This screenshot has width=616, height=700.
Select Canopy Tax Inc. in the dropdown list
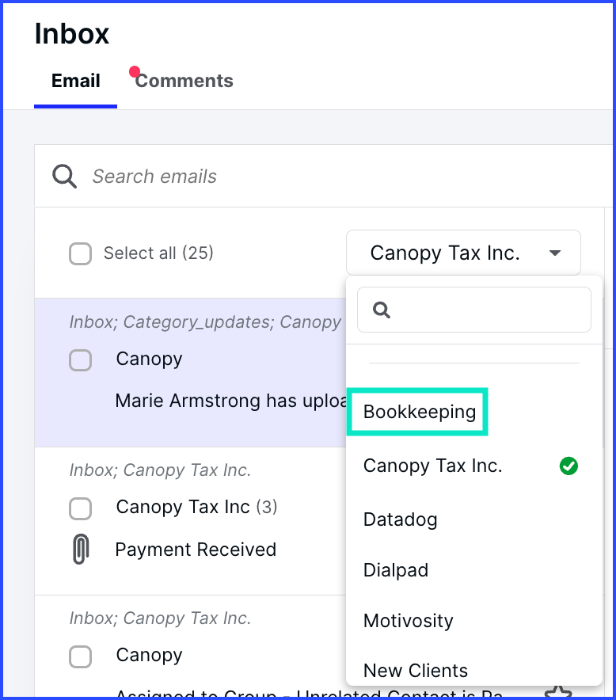point(433,466)
